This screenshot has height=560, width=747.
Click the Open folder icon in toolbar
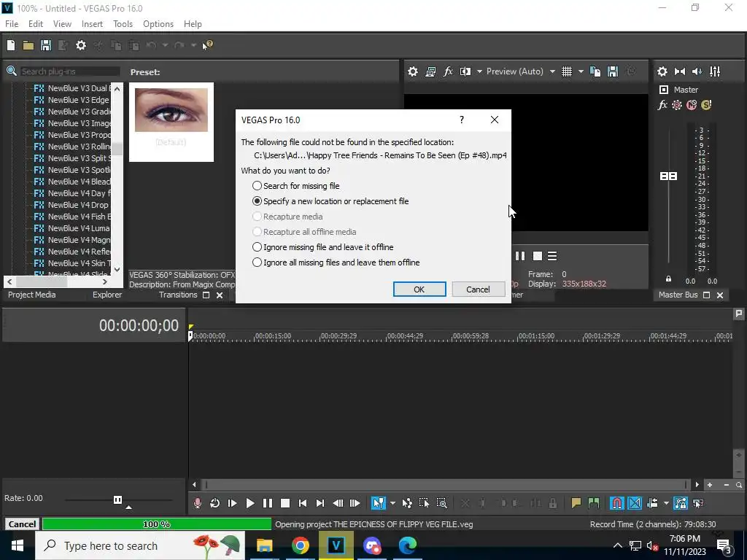[x=28, y=45]
